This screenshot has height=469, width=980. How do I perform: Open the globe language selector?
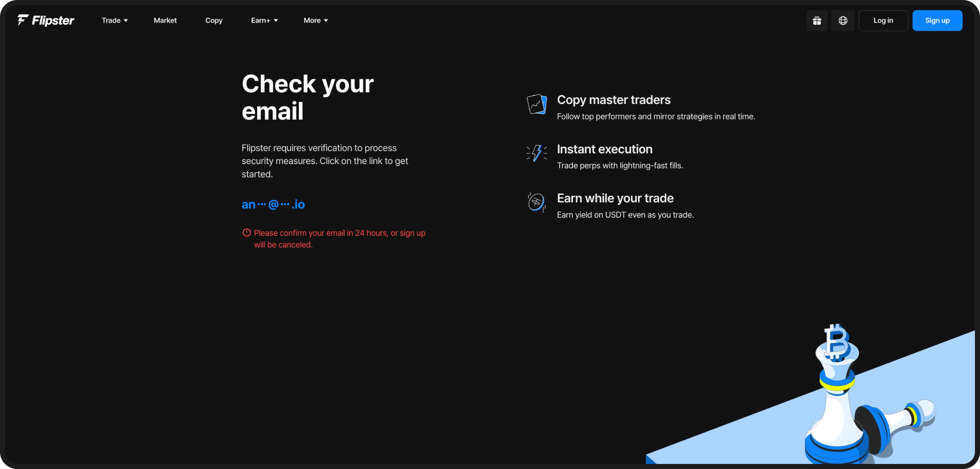point(843,21)
